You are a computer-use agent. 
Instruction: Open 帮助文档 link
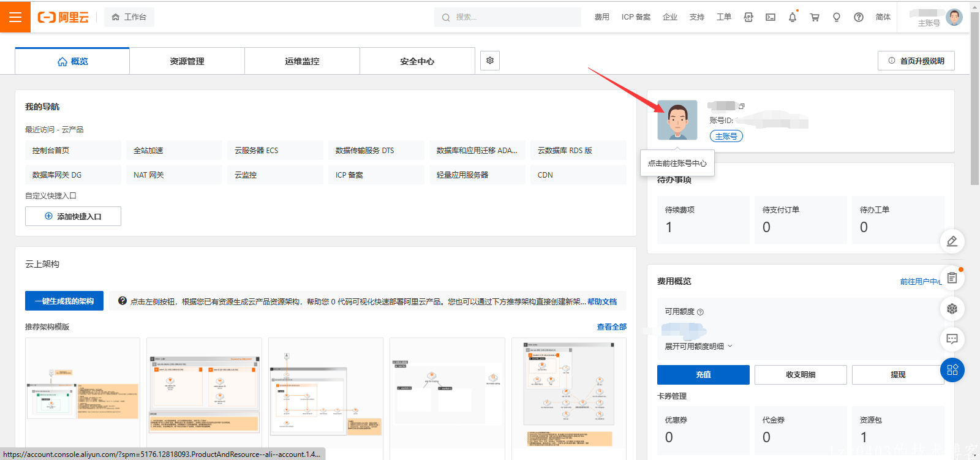[x=602, y=301]
